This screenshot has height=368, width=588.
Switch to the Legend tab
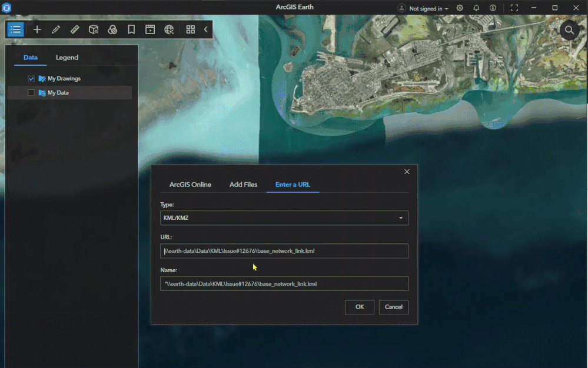click(x=67, y=58)
